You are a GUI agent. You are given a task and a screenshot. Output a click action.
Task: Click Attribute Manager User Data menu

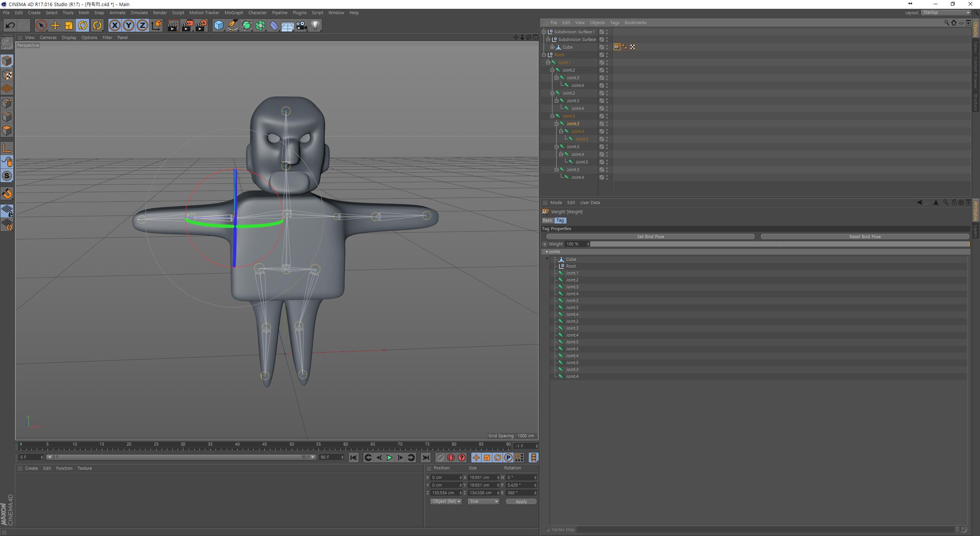click(x=590, y=203)
